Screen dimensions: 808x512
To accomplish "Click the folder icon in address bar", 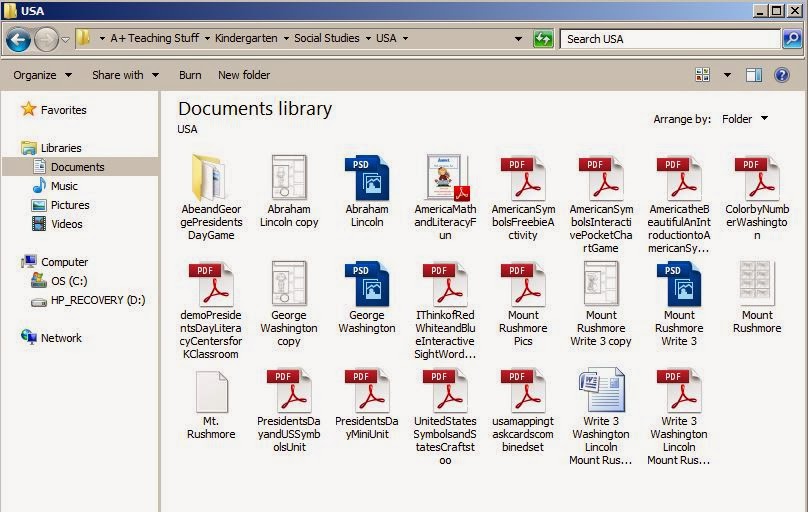I will (83, 38).
